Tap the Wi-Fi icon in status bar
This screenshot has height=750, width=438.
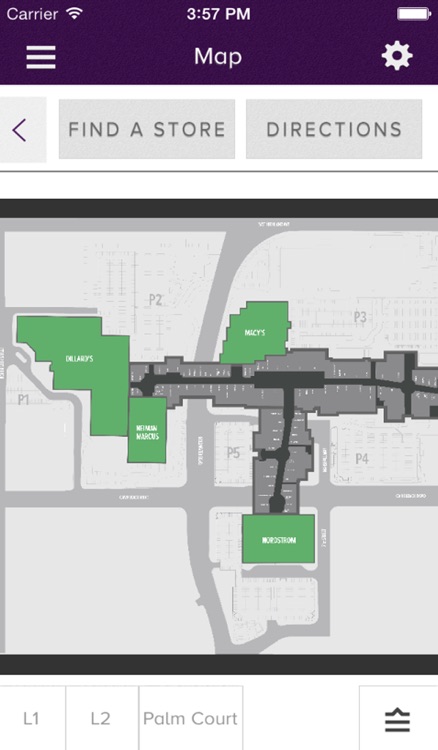(75, 13)
